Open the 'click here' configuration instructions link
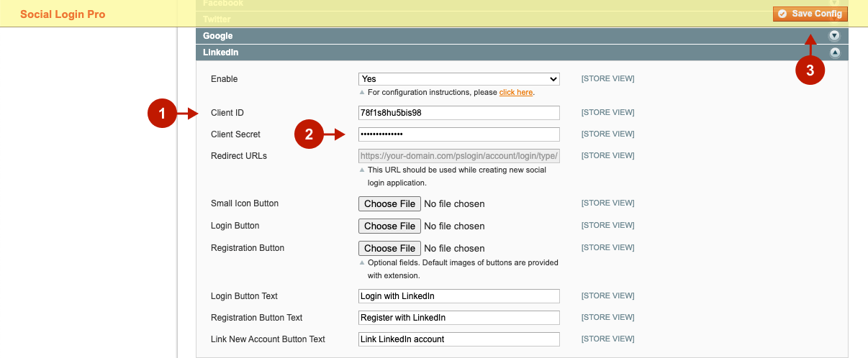The height and width of the screenshot is (358, 868). point(515,92)
